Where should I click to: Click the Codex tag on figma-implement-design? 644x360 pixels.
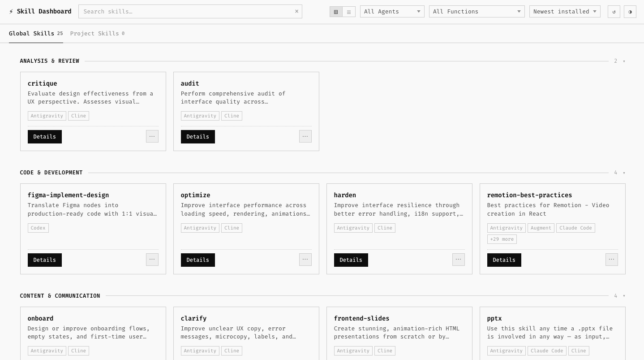coord(38,228)
